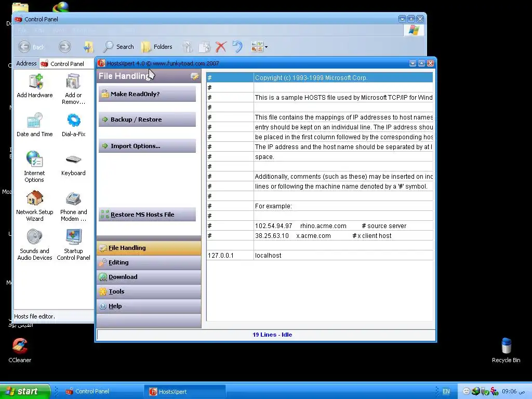The height and width of the screenshot is (399, 532).
Task: Click Make ReadOnly? button in HostsXpert
Action: [147, 94]
